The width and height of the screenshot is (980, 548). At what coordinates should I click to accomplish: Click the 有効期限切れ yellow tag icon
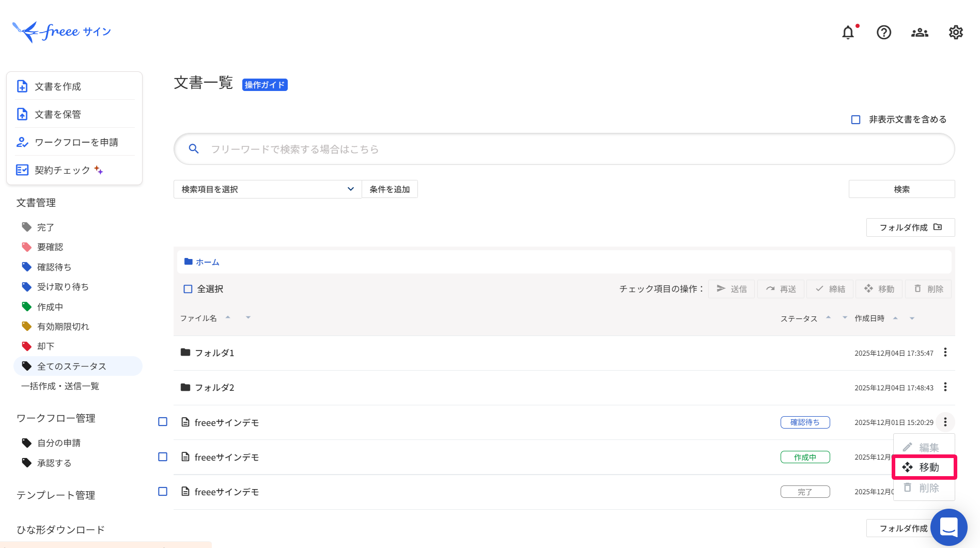pos(26,326)
